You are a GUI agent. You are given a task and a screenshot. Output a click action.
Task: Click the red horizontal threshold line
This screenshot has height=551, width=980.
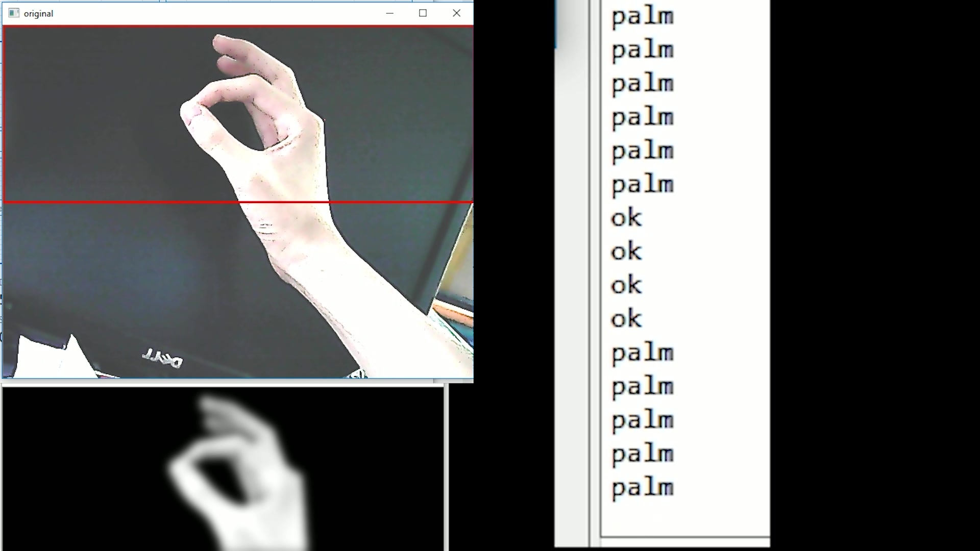[x=239, y=202]
